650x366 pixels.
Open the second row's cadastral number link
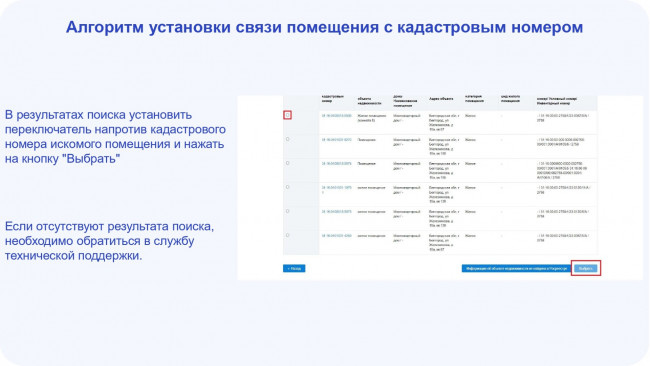[x=337, y=140]
